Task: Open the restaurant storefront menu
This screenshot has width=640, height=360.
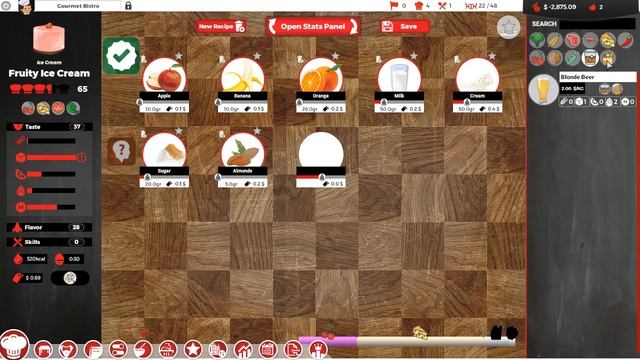Action: 43,350
